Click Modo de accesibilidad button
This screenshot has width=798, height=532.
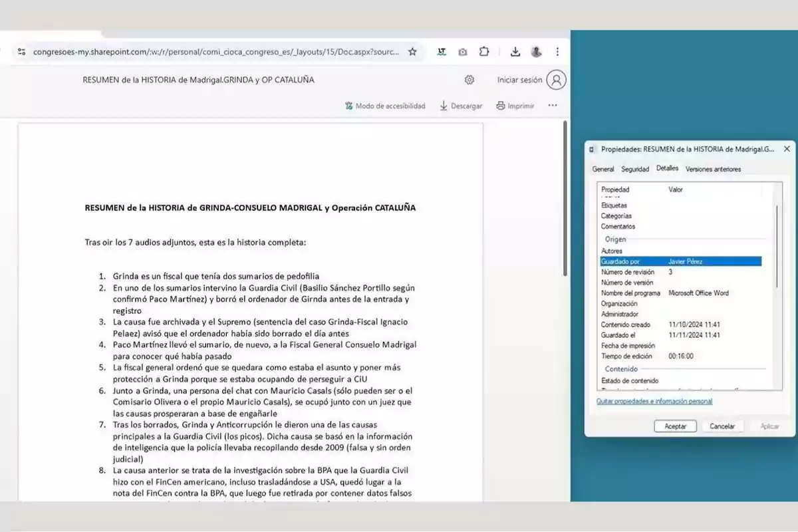click(385, 106)
